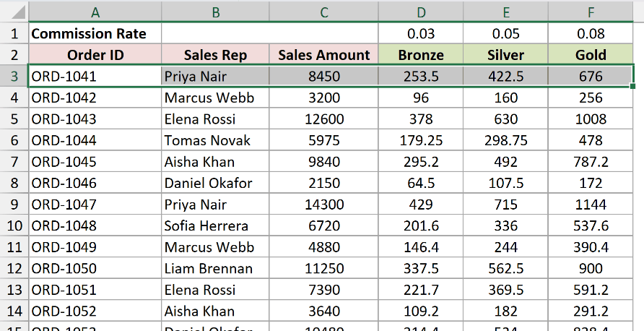
Task: Click the Bronze header cell
Action: (421, 55)
